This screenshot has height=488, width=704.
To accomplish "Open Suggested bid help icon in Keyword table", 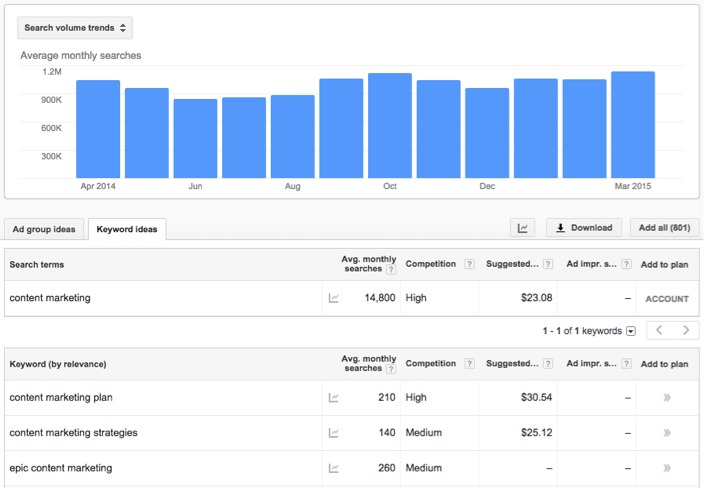I will tap(548, 364).
